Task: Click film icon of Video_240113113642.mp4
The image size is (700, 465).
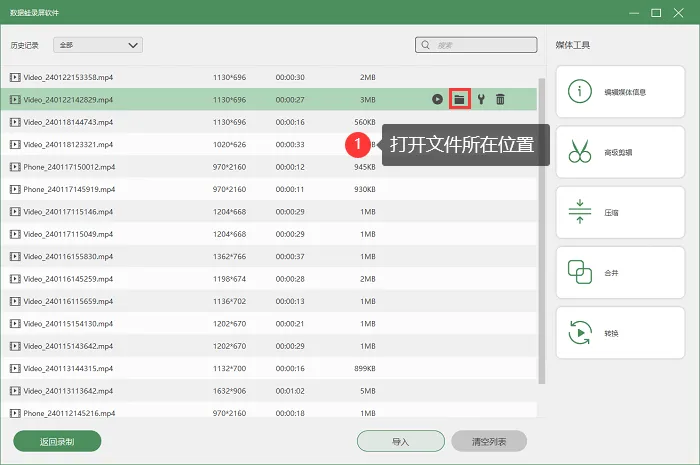Action: (15, 391)
